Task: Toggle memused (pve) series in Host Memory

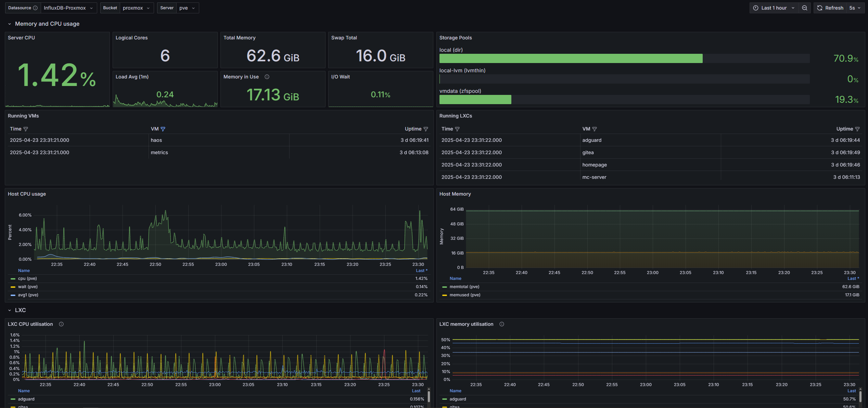Action: pos(465,295)
